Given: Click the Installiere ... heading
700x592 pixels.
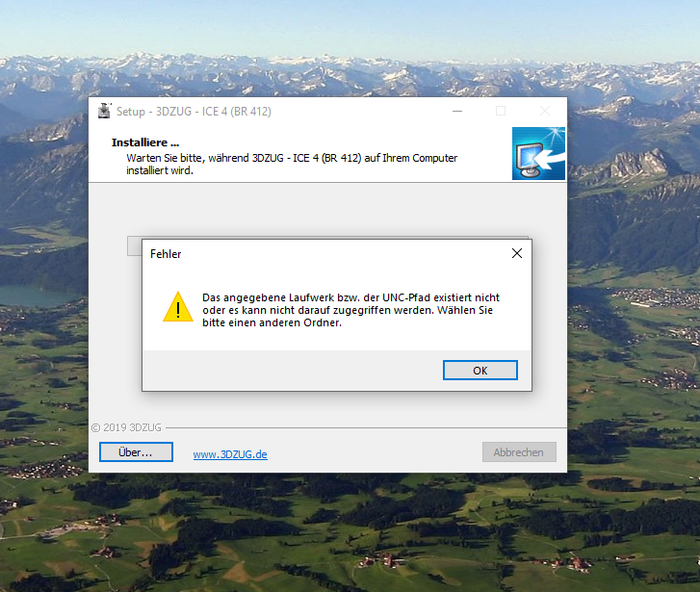Looking at the screenshot, I should tap(145, 142).
